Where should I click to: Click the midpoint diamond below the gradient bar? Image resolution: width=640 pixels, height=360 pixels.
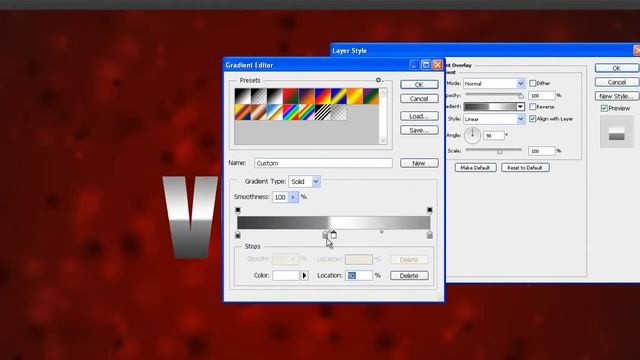[382, 232]
